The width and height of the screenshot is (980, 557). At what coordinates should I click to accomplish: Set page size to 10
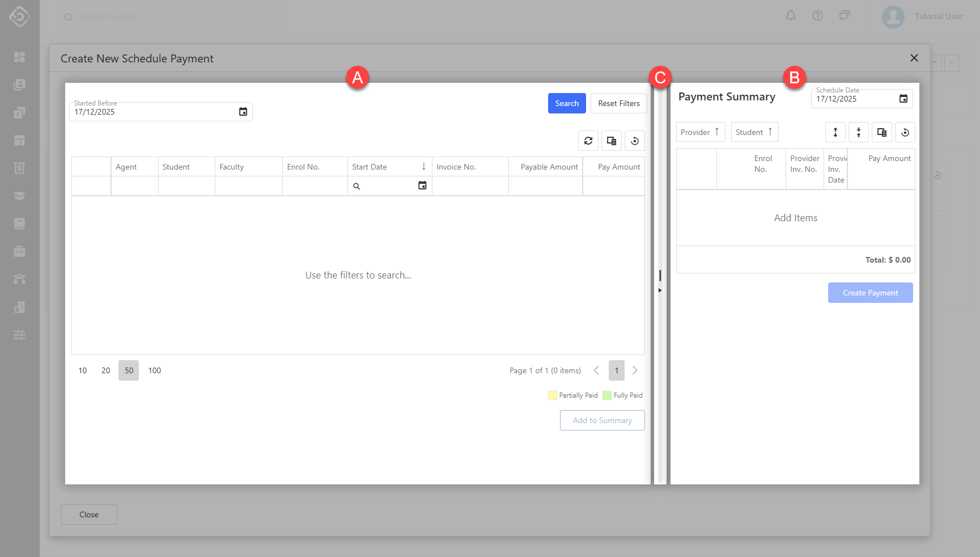click(83, 370)
